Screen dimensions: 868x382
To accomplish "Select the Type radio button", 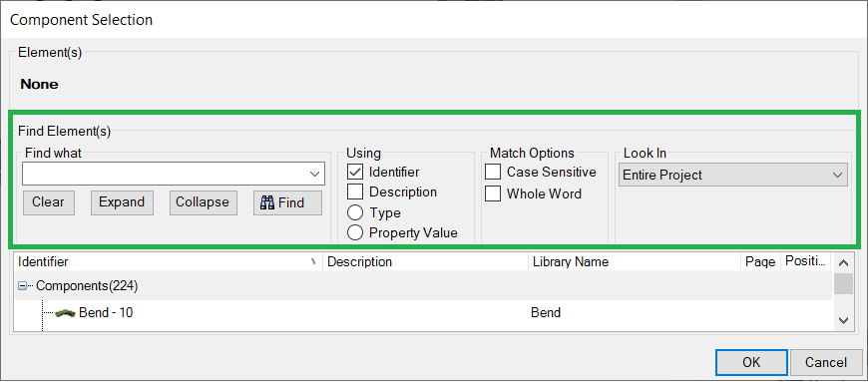I will coord(355,213).
